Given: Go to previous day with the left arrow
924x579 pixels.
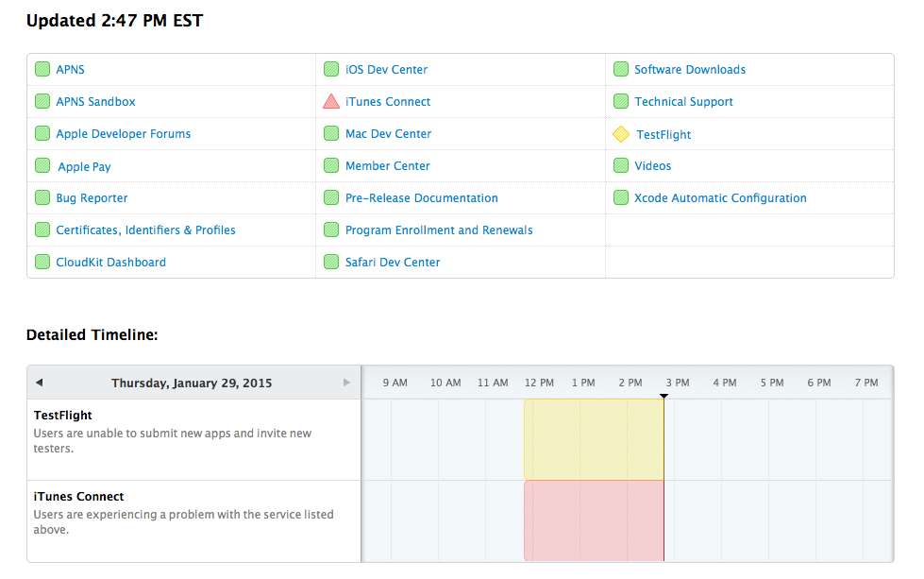Looking at the screenshot, I should coord(39,383).
